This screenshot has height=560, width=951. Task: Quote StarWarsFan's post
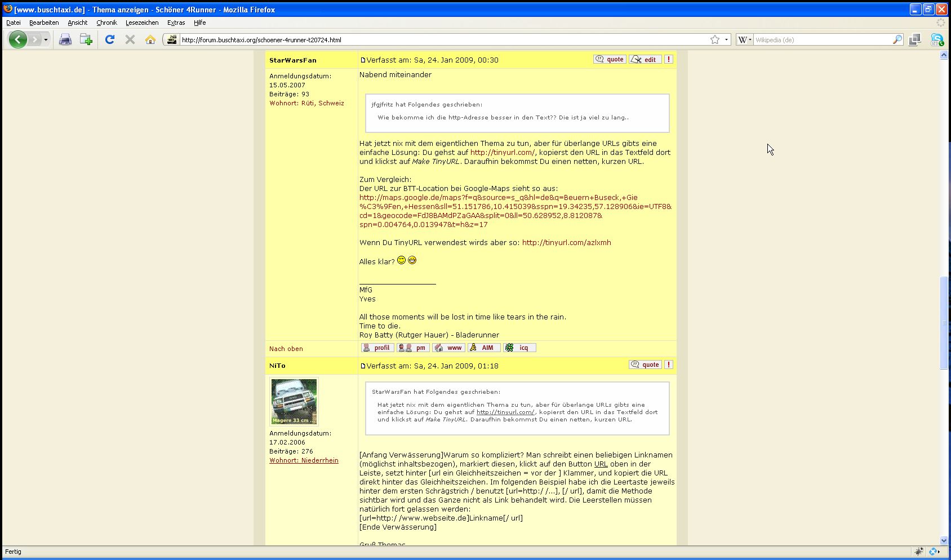(610, 59)
